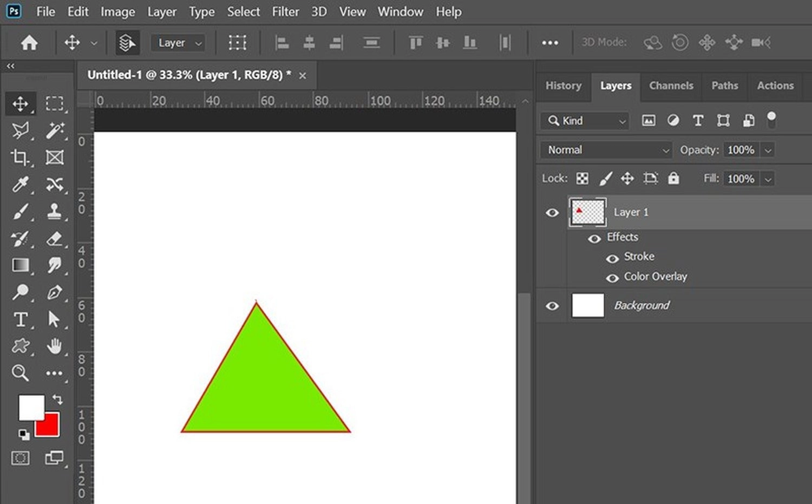The height and width of the screenshot is (504, 812).
Task: Open the Fill slider dropdown arrow
Action: pos(768,179)
